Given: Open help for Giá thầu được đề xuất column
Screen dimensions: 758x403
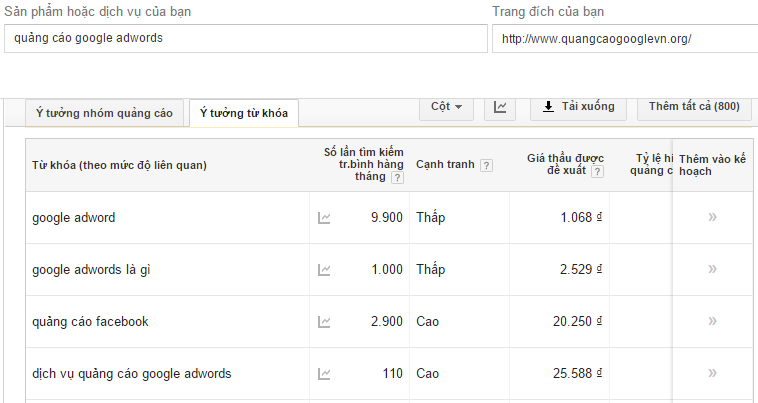Looking at the screenshot, I should click(598, 172).
